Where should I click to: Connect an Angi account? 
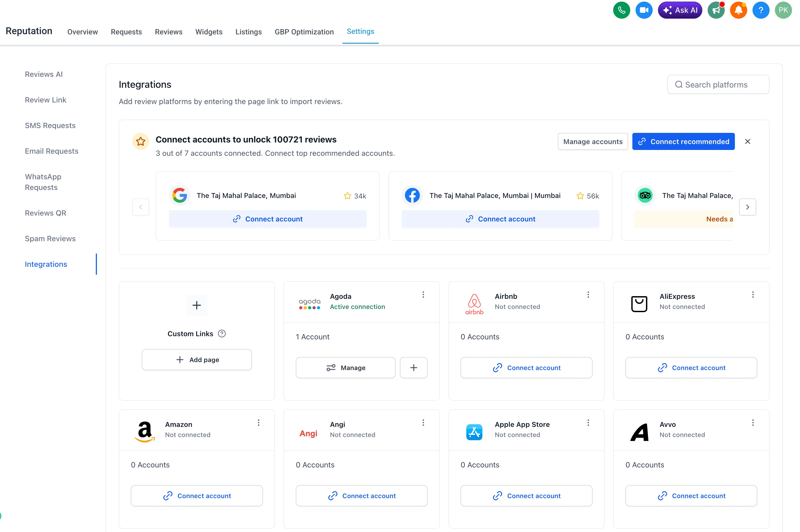(x=361, y=496)
